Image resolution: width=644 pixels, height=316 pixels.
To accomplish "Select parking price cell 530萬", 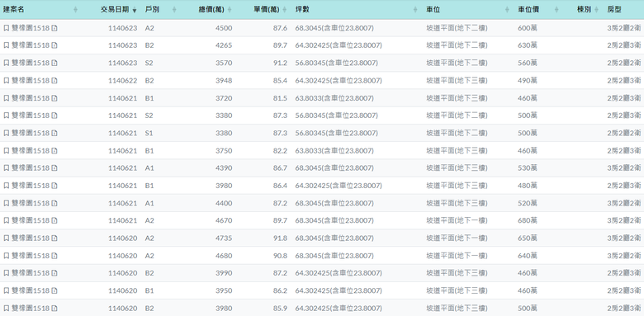I will point(528,167).
